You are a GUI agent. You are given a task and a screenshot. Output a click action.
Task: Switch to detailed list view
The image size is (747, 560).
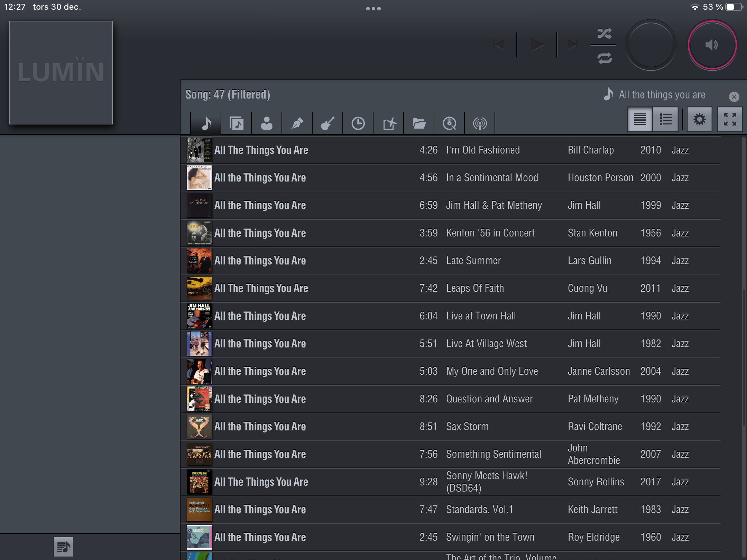click(665, 119)
